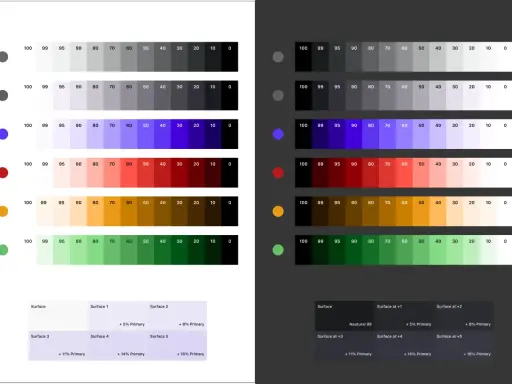Viewport: 512px width, 384px height.
Task: Pick the green 70 swatch in the light panel
Action: [x=112, y=250]
